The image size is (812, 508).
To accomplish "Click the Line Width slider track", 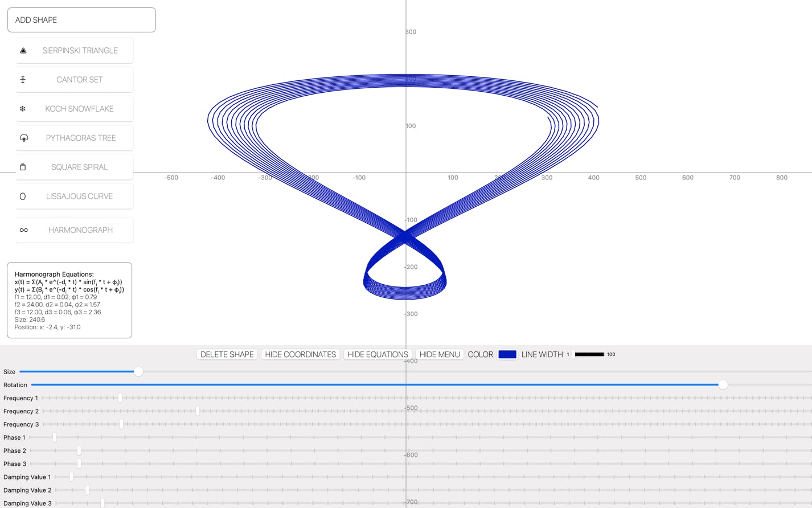I will [x=589, y=354].
